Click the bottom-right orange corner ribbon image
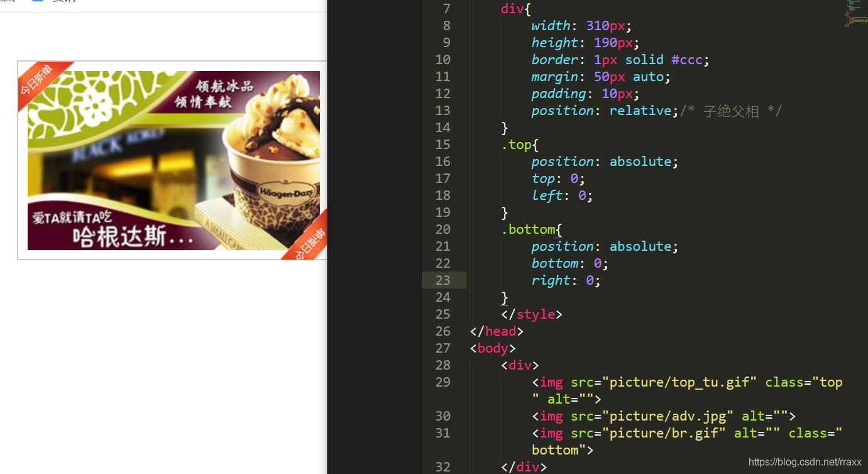 point(305,236)
